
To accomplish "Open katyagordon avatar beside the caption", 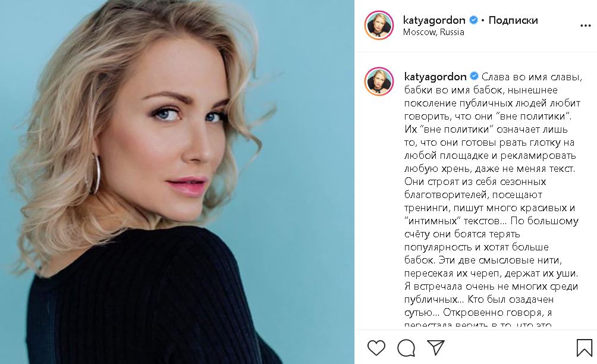I will point(379,81).
